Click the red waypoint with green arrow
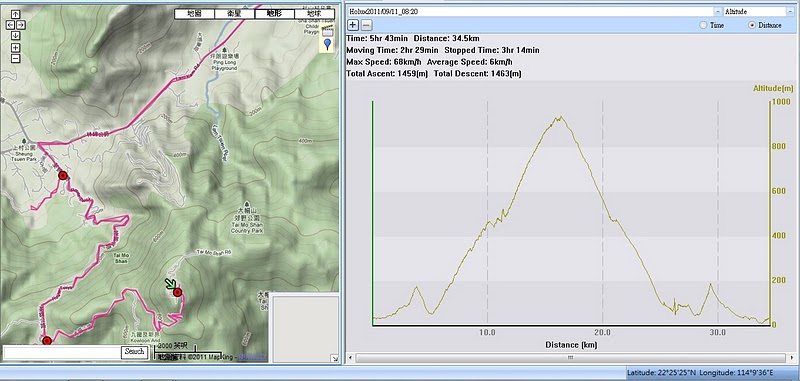 177,292
